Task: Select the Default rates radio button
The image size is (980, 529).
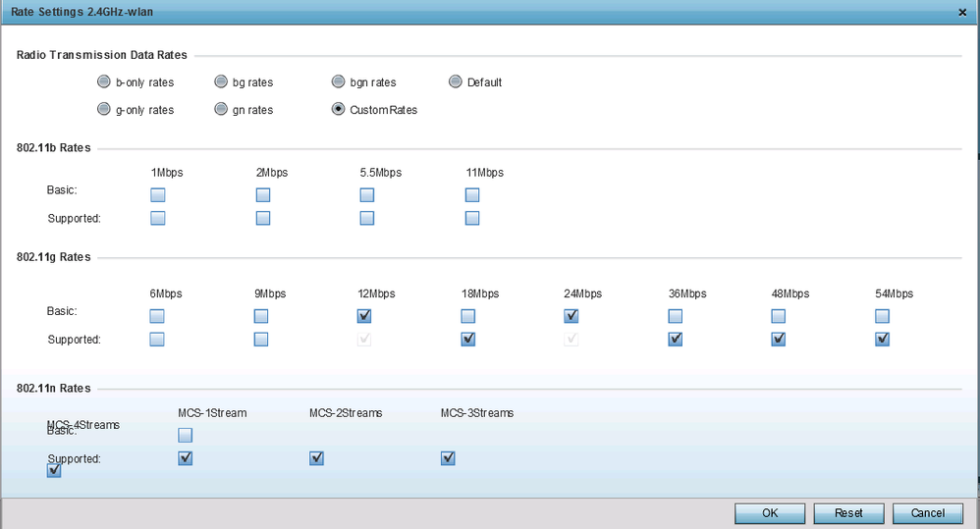Action: pyautogui.click(x=456, y=82)
